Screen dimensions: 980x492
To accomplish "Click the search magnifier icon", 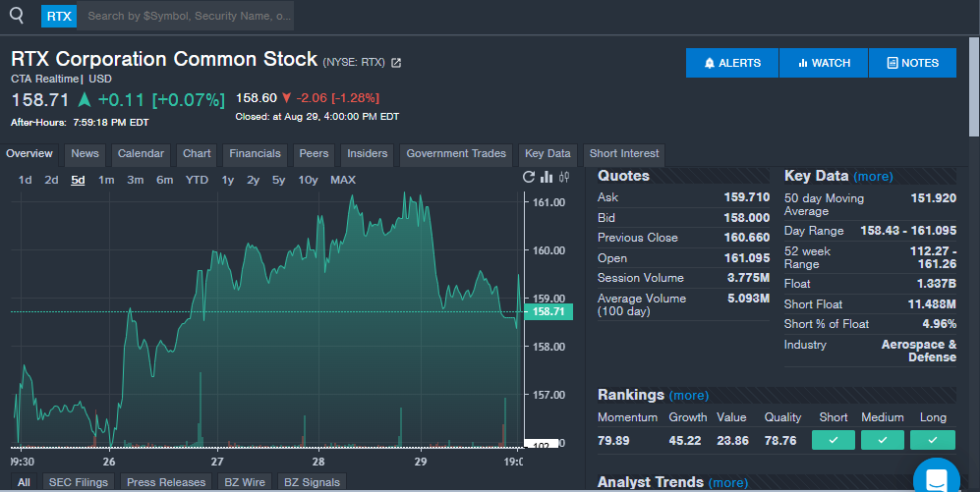I will coord(17,16).
